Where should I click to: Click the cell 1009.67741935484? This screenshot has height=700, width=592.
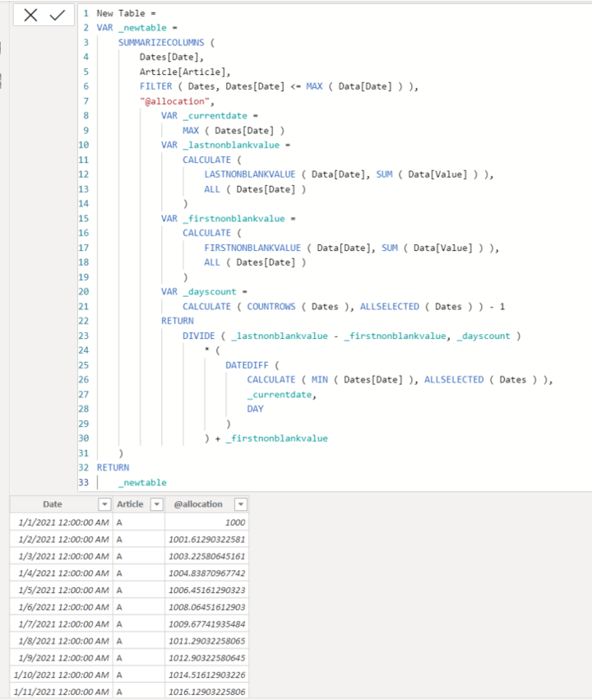206,624
